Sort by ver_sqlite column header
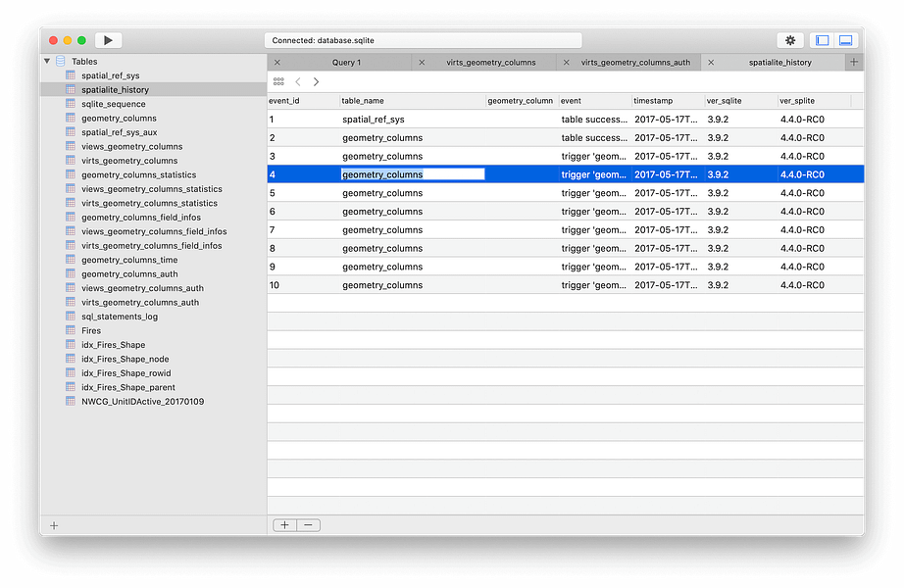 tap(741, 101)
